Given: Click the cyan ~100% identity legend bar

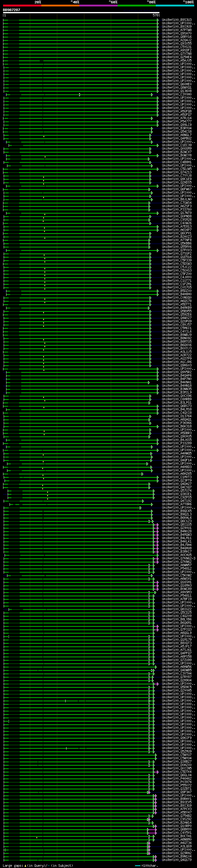Looking at the screenshot, I should click(x=175, y=6).
